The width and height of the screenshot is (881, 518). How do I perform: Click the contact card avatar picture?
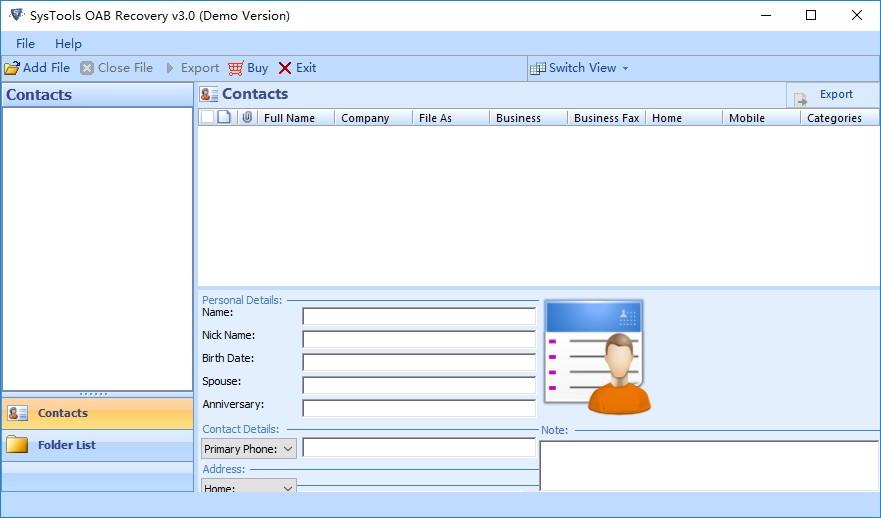[x=597, y=357]
